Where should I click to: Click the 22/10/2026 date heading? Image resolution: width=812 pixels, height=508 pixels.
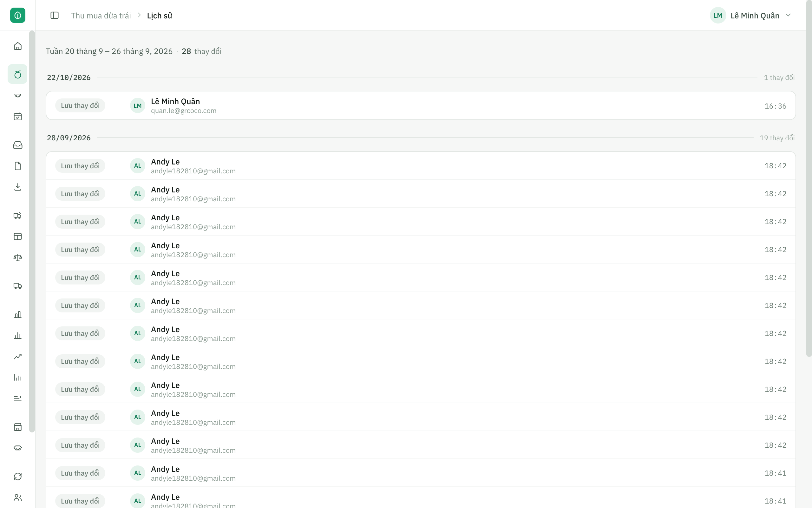click(69, 77)
